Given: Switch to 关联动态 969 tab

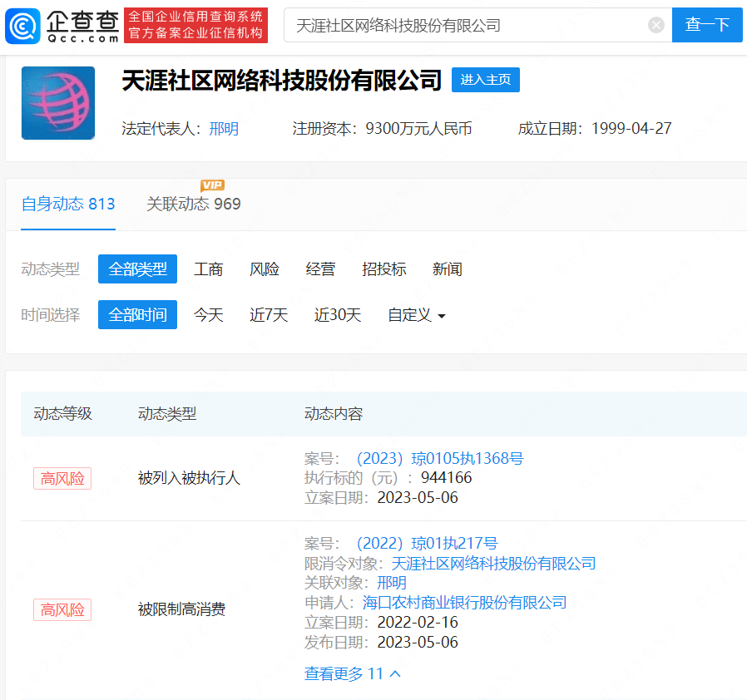Looking at the screenshot, I should (x=193, y=204).
